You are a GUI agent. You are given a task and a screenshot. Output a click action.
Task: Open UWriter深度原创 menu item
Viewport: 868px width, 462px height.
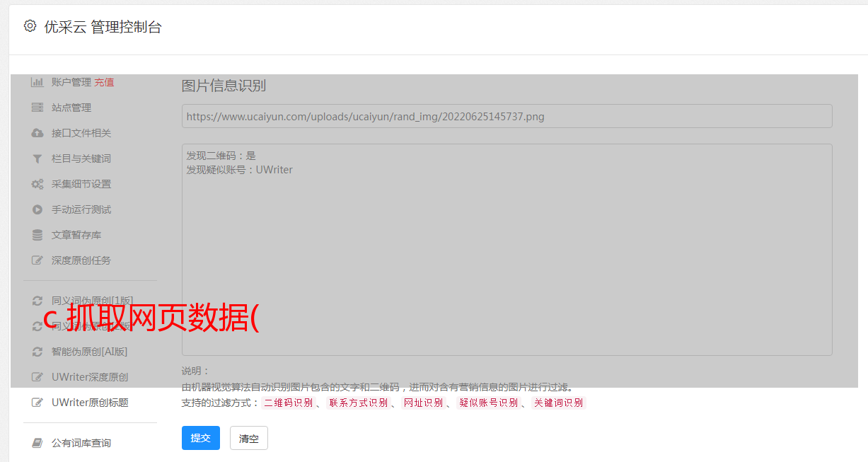90,377
